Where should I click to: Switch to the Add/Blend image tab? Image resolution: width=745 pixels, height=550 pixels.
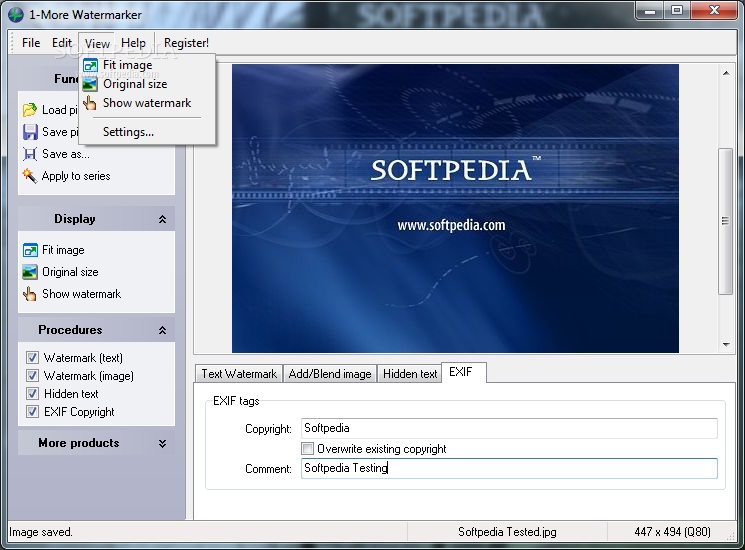(330, 374)
